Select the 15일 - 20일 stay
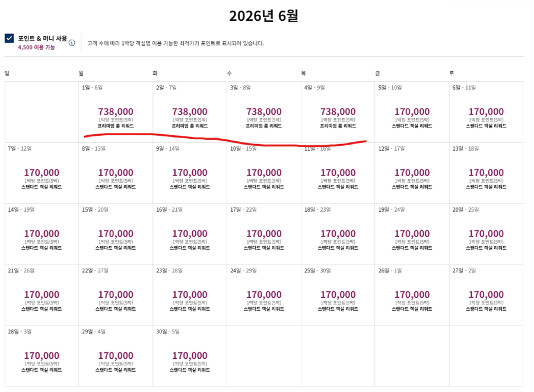This screenshot has width=534, height=392. click(116, 234)
